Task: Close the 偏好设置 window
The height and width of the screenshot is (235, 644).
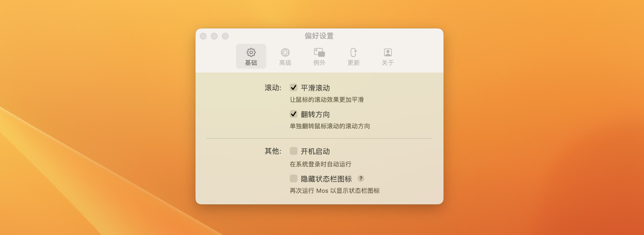Action: pyautogui.click(x=203, y=36)
